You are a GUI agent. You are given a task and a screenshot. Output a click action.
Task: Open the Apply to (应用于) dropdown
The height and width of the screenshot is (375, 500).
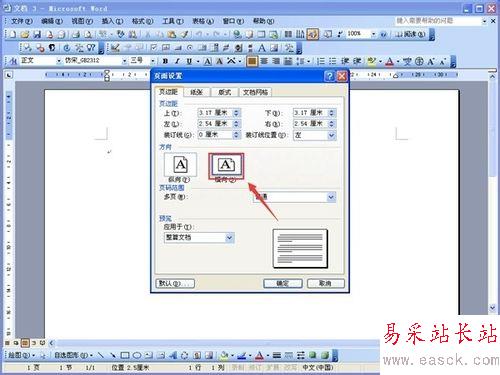229,238
